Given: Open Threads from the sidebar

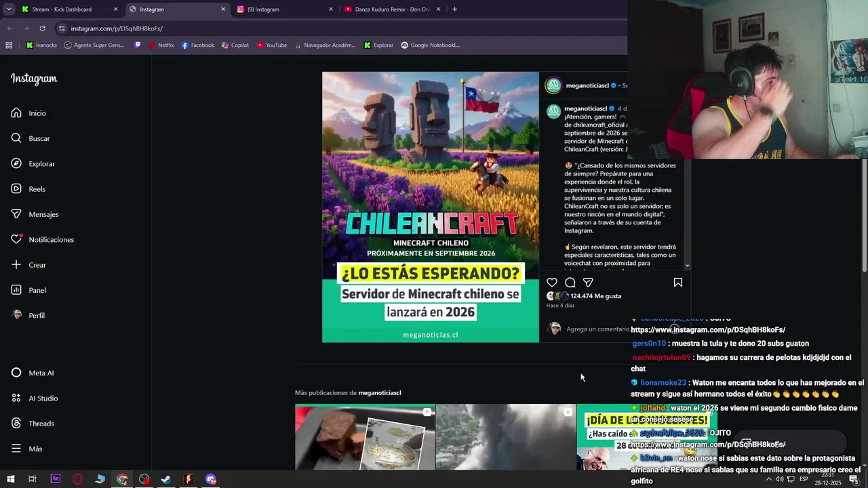Looking at the screenshot, I should point(32,424).
